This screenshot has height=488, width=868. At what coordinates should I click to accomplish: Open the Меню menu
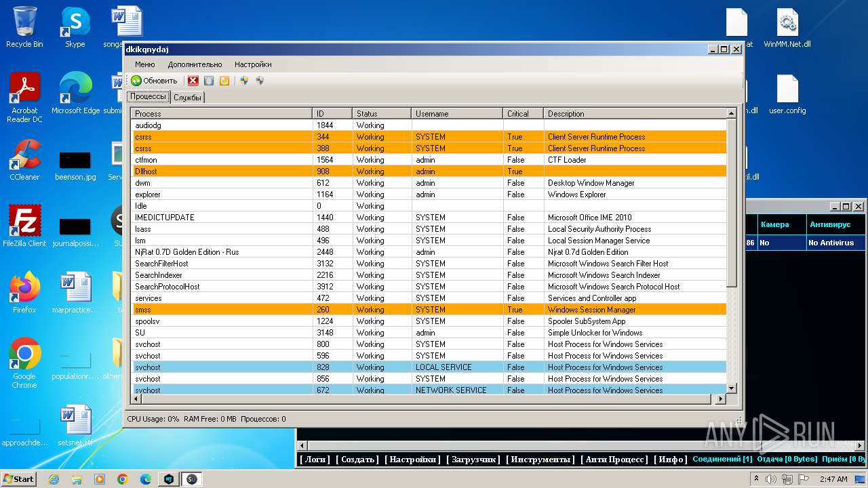click(x=145, y=64)
